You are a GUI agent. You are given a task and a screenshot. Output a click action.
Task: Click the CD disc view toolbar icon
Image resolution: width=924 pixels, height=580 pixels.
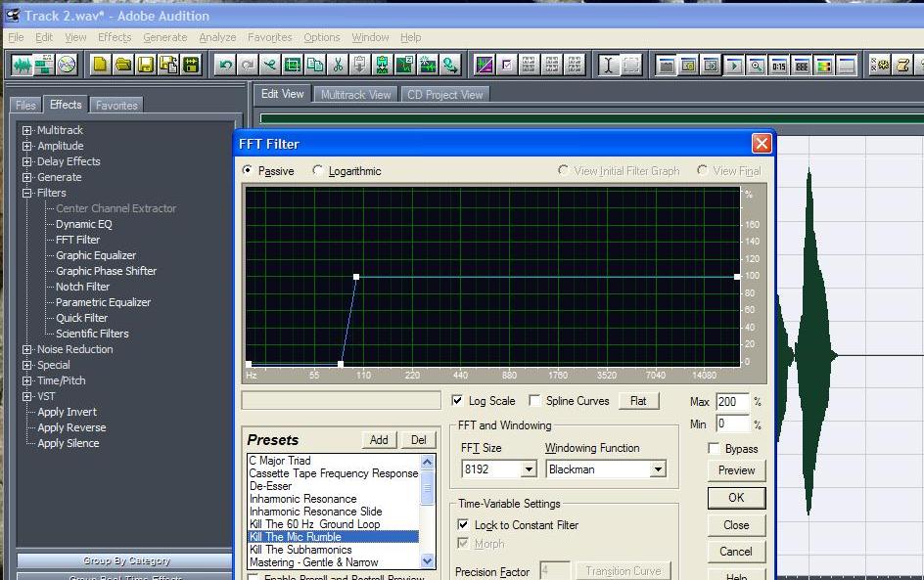tap(68, 65)
